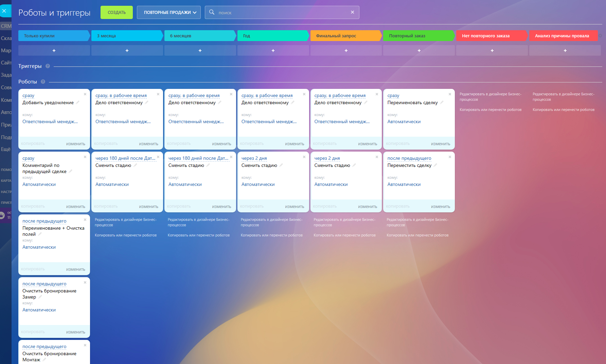Add trigger under Анализ причины провала stage
The width and height of the screenshot is (606, 364).
[x=565, y=51]
